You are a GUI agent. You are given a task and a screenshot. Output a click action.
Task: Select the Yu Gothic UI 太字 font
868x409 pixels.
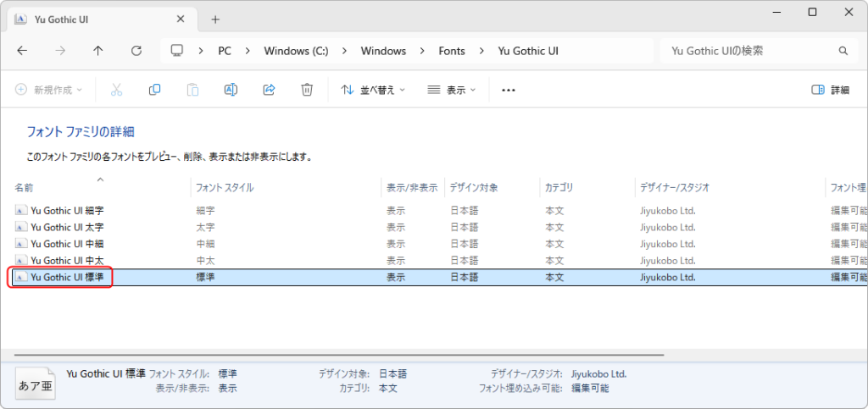click(x=67, y=227)
